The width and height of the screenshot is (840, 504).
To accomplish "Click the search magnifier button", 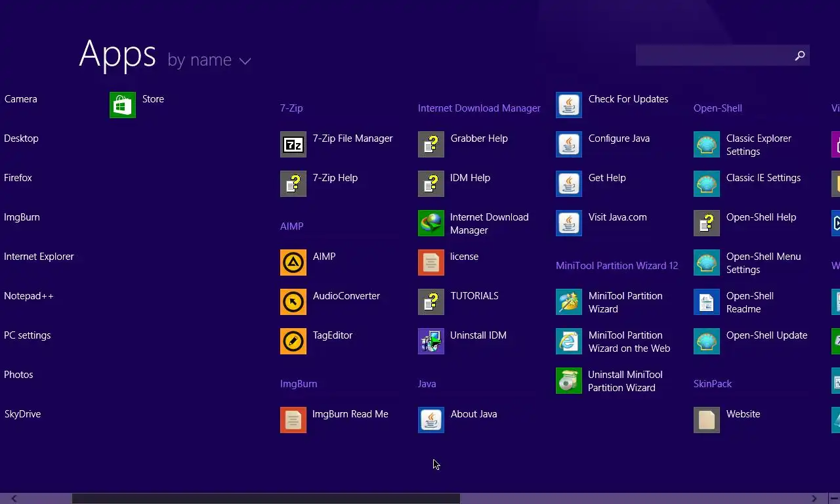I will click(800, 56).
